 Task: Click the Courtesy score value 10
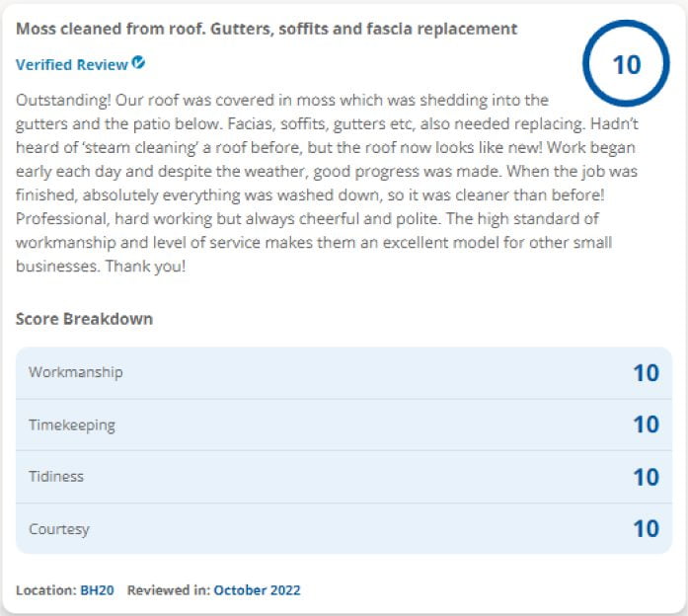[646, 529]
